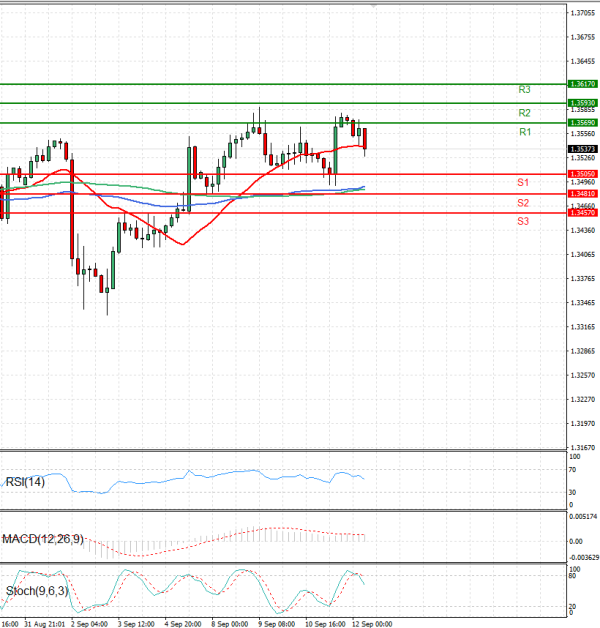Click the 8 Sep 00:00 time label
This screenshot has height=628, width=600.
(230, 624)
